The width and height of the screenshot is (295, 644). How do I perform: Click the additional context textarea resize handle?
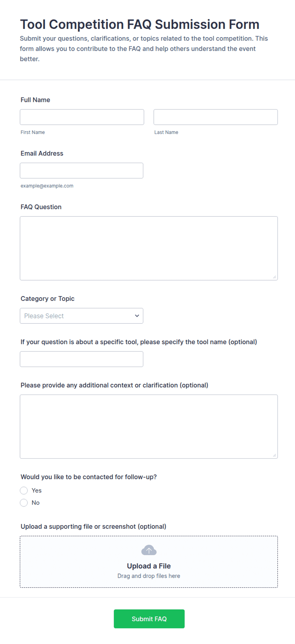274,455
